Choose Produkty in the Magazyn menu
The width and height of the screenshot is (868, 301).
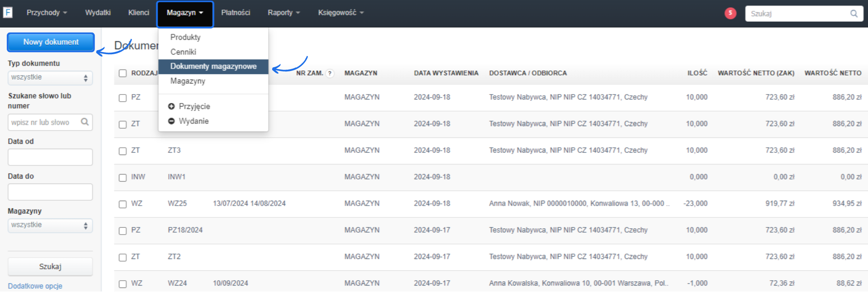pyautogui.click(x=185, y=37)
